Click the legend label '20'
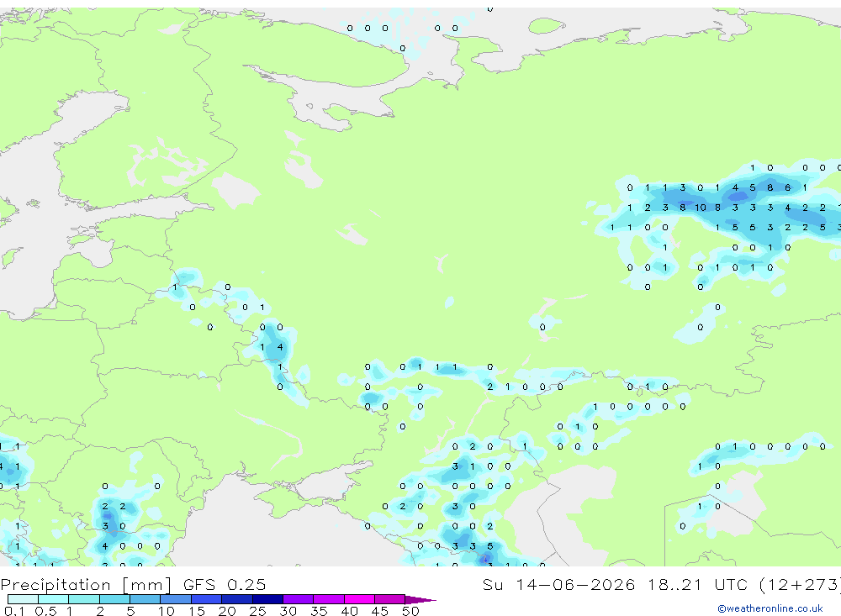Image resolution: width=841 pixels, height=616 pixels. click(227, 611)
